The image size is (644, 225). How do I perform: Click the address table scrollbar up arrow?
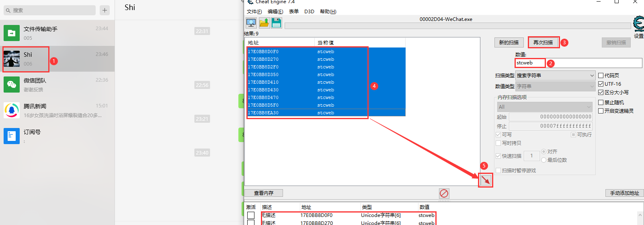point(640,215)
